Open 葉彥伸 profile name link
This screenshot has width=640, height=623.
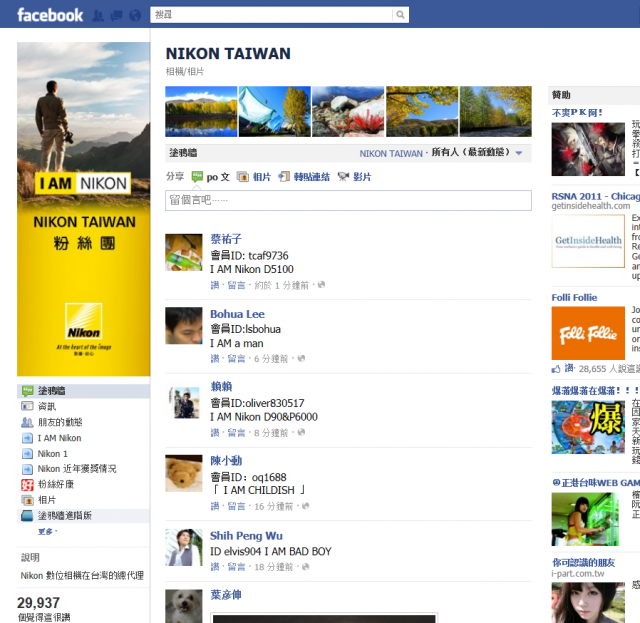pyautogui.click(x=226, y=595)
